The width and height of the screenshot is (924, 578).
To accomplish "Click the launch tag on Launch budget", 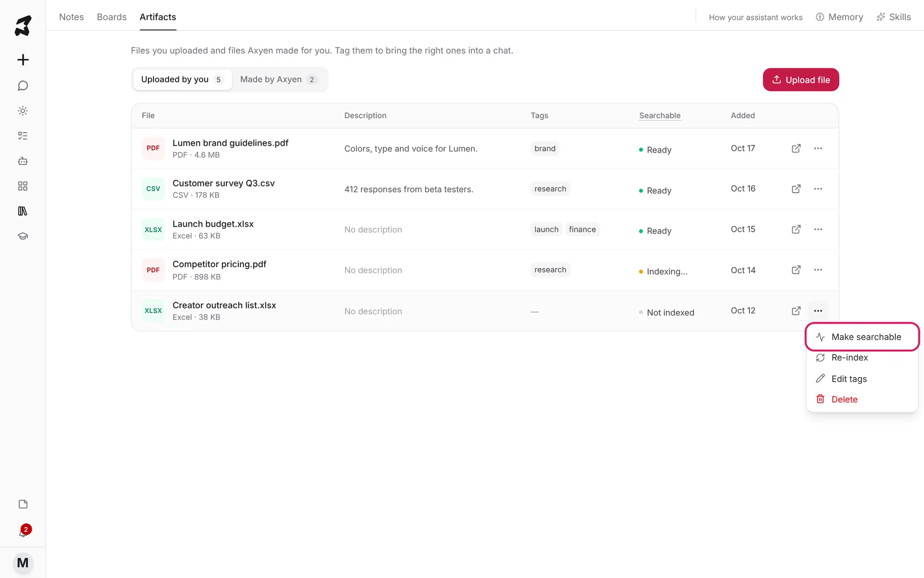I will coord(546,229).
